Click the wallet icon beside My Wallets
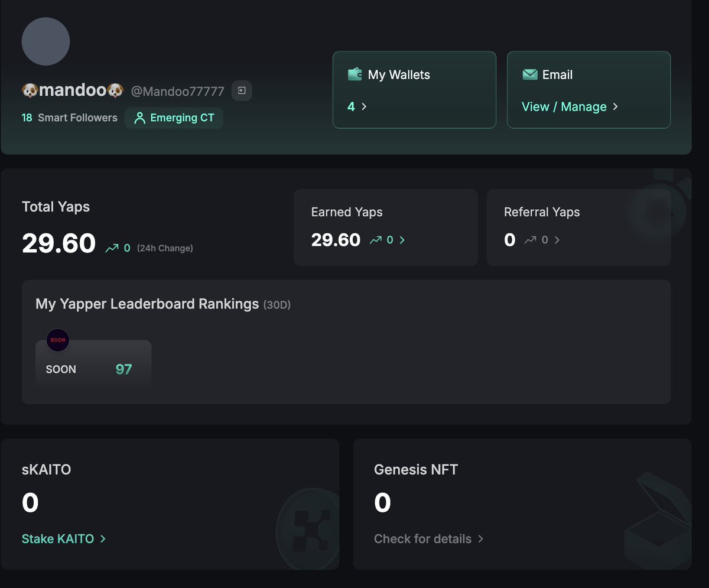The image size is (709, 588). pos(354,74)
